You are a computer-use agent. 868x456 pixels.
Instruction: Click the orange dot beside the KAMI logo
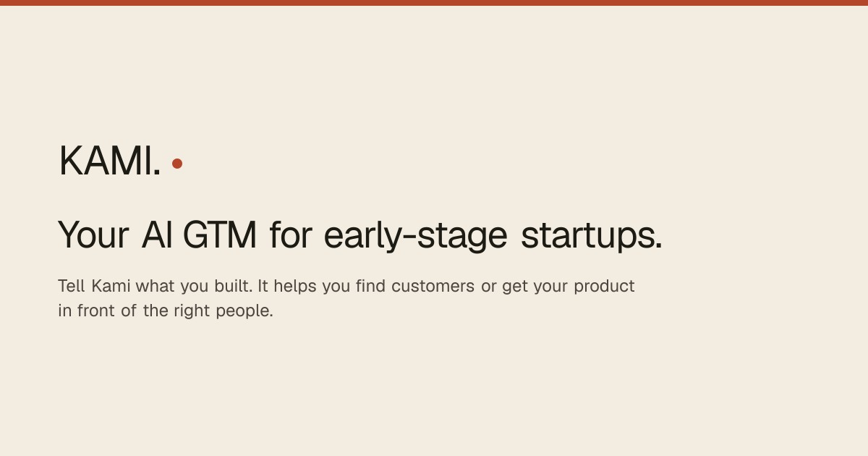click(x=177, y=164)
